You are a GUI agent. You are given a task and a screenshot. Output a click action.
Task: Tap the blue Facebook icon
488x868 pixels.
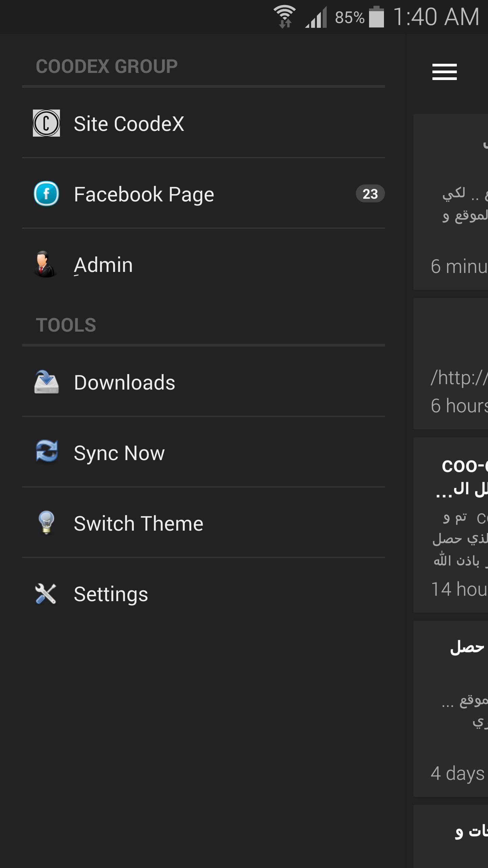click(46, 194)
